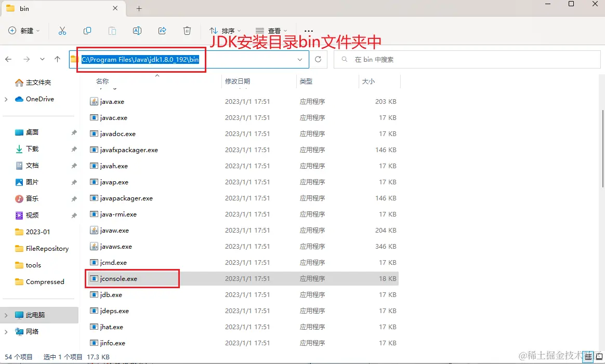This screenshot has width=605, height=364.
Task: Expand the 网络 tree node
Action: click(x=6, y=332)
